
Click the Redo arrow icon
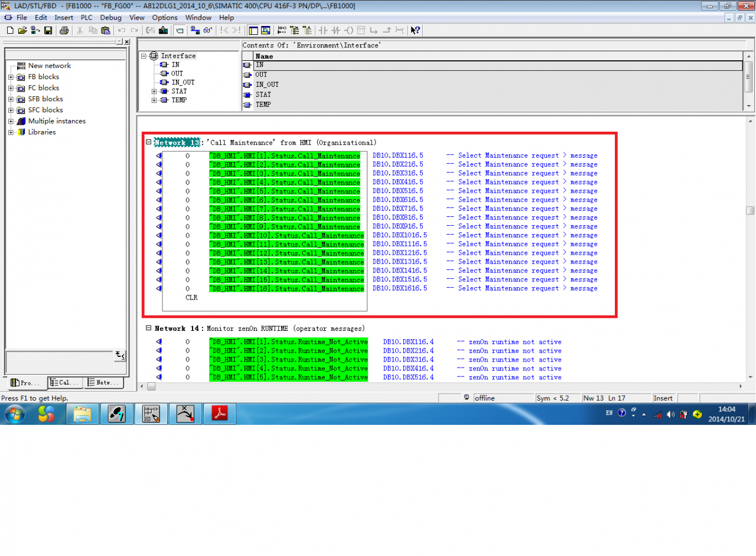pos(135,30)
